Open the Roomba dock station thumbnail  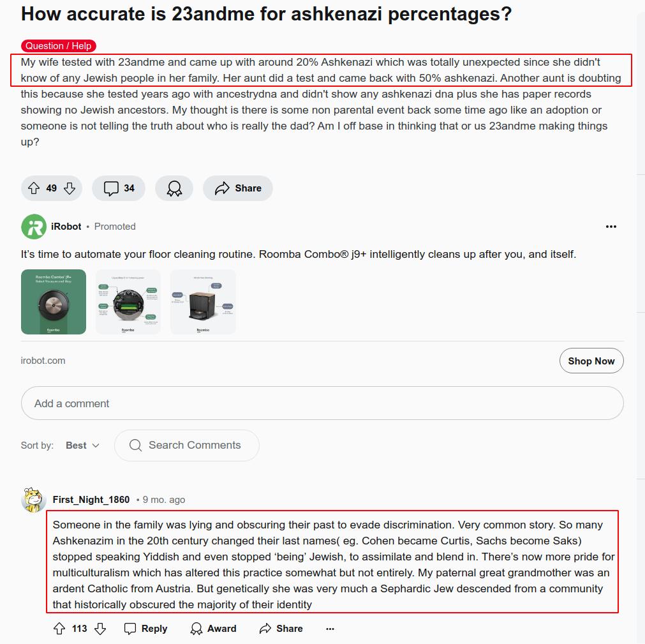click(203, 302)
